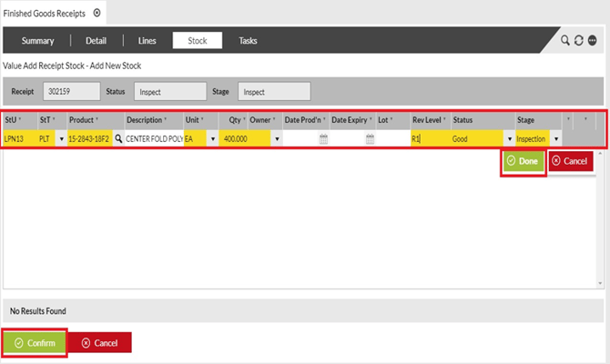Close the Finished Goods Receipts tab
Screen dimensions: 610x364
(x=97, y=12)
